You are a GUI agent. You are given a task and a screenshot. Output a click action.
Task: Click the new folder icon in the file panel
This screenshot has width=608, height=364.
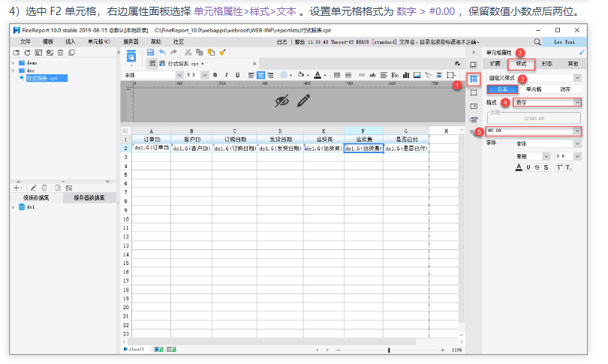click(x=16, y=53)
